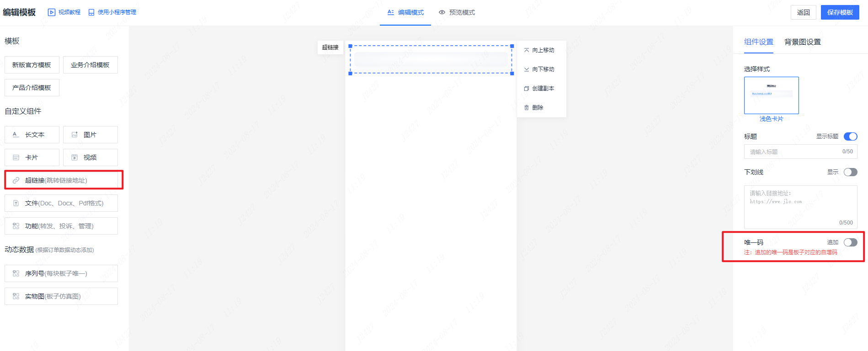Click the 返回 button
868x351 pixels.
pyautogui.click(x=803, y=12)
